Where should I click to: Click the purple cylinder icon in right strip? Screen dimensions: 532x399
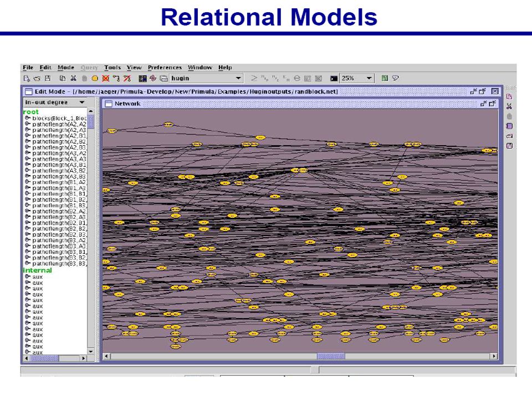click(x=509, y=126)
